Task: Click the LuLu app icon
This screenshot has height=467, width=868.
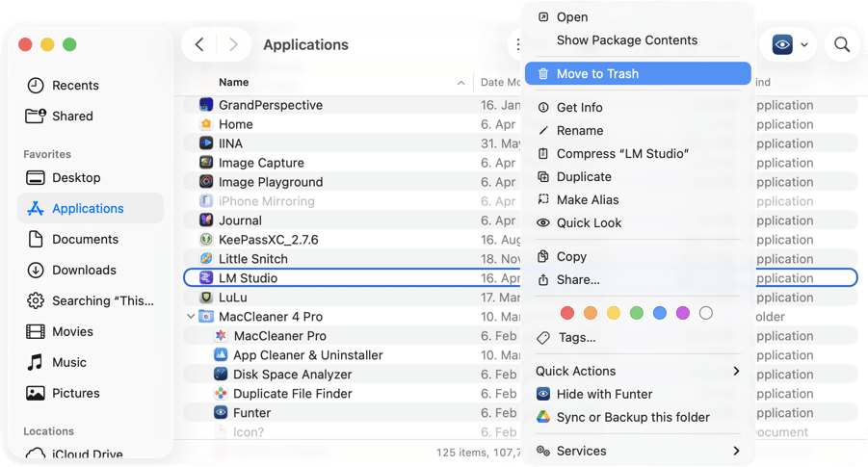Action: point(206,298)
